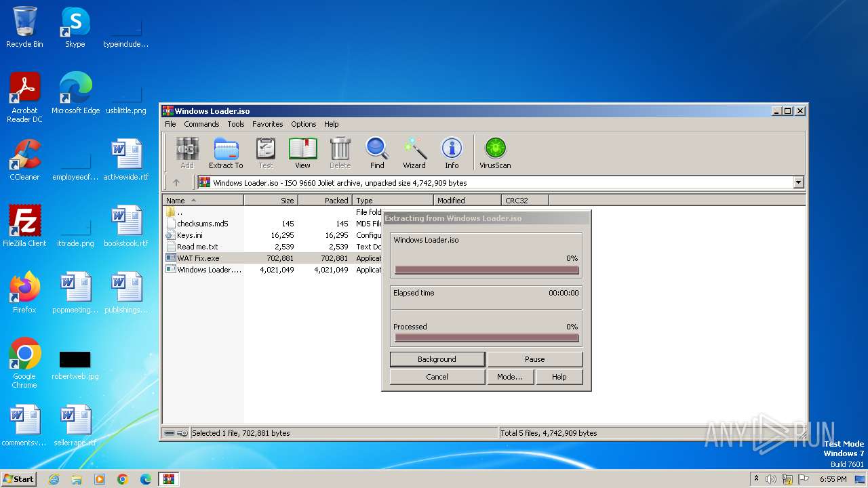Open the Extract To tool
The image size is (868, 488).
(226, 152)
